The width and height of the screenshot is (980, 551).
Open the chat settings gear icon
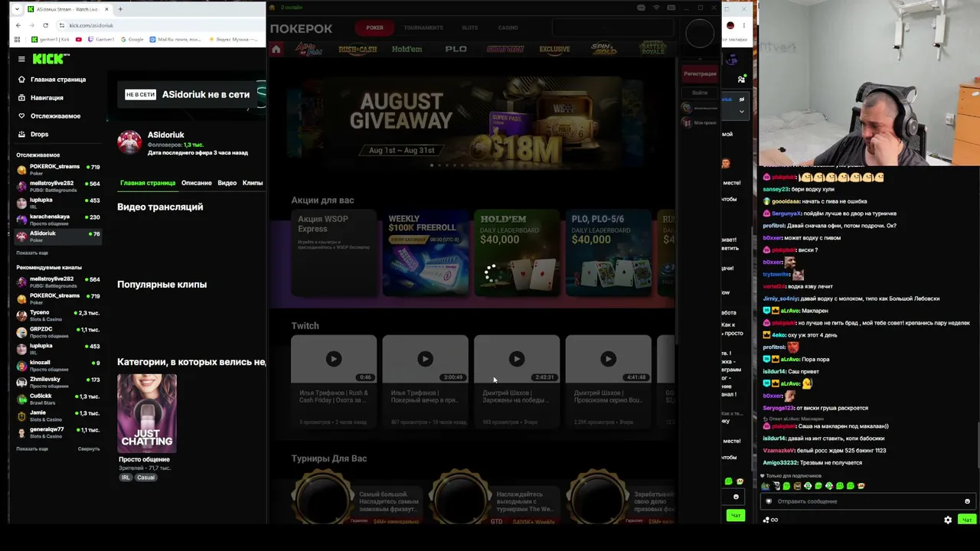click(948, 520)
